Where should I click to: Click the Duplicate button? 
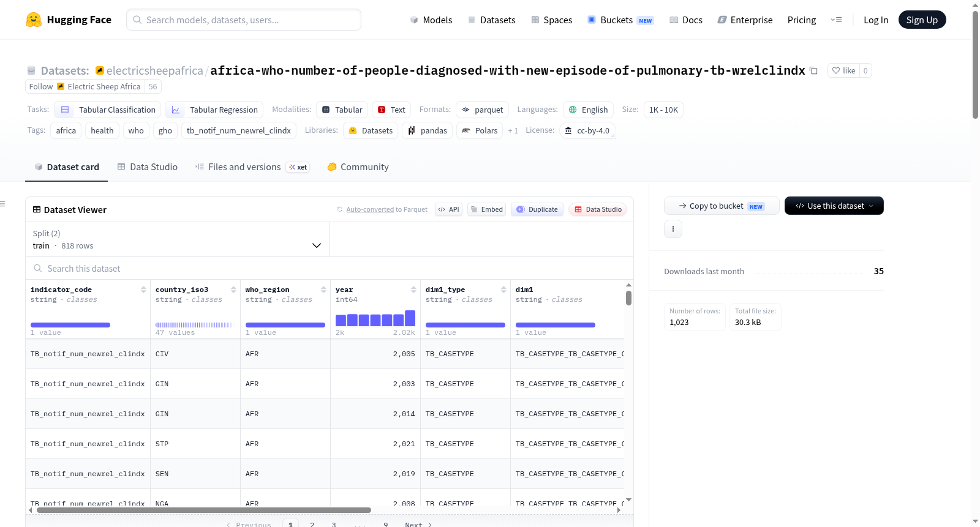click(x=537, y=209)
